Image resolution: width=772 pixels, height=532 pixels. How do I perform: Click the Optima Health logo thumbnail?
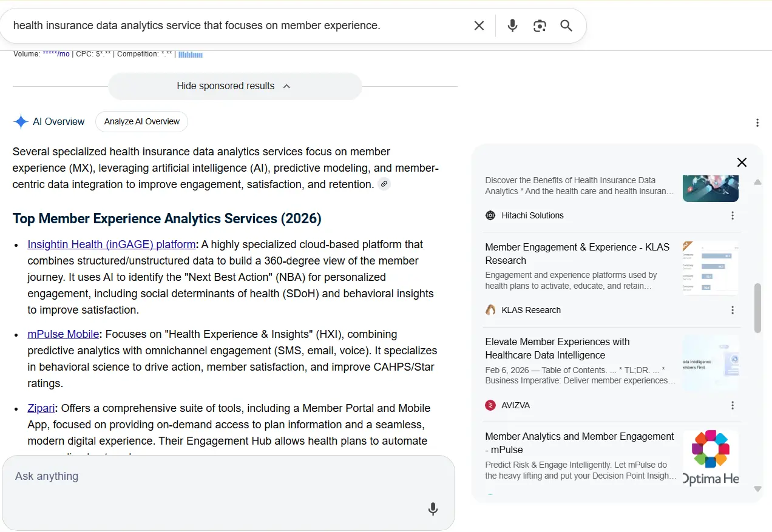pos(711,458)
